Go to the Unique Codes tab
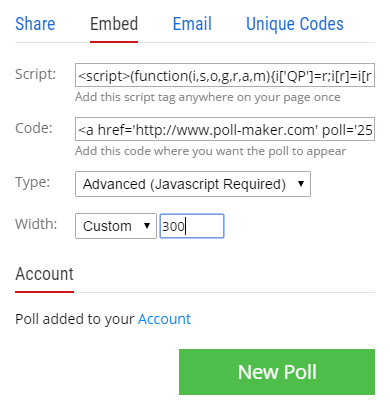Screen dimensions: 390x410 [295, 24]
